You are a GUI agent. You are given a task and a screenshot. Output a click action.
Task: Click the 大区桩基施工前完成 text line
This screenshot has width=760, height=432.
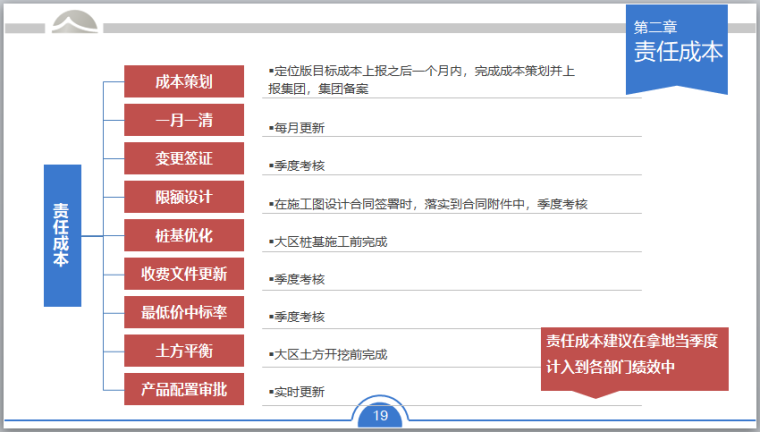pyautogui.click(x=329, y=242)
